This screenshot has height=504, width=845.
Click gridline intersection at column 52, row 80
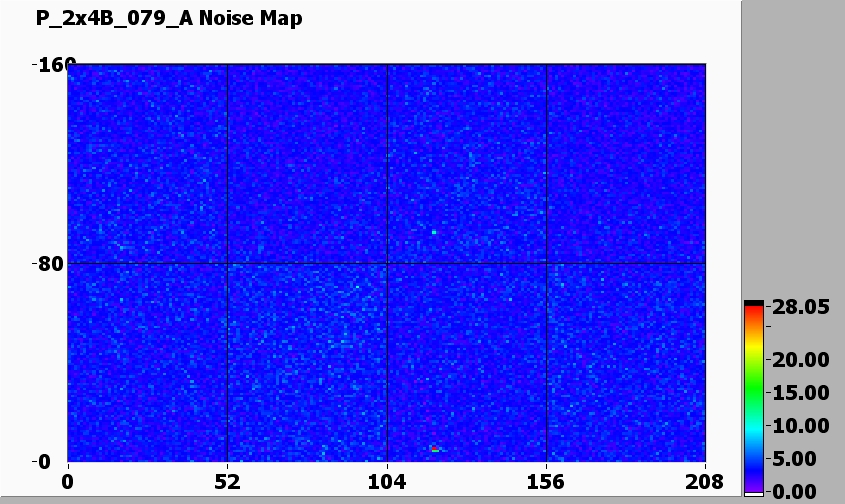coord(227,263)
